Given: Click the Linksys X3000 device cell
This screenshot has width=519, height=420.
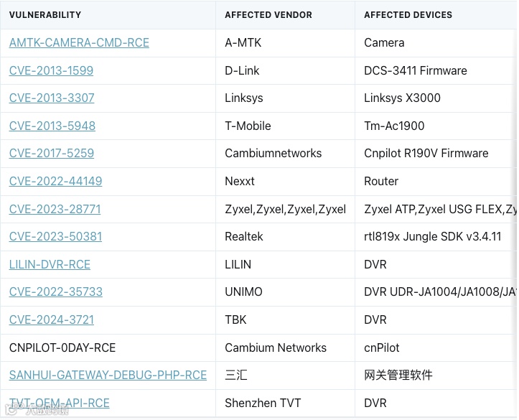Looking at the screenshot, I should click(x=402, y=98).
